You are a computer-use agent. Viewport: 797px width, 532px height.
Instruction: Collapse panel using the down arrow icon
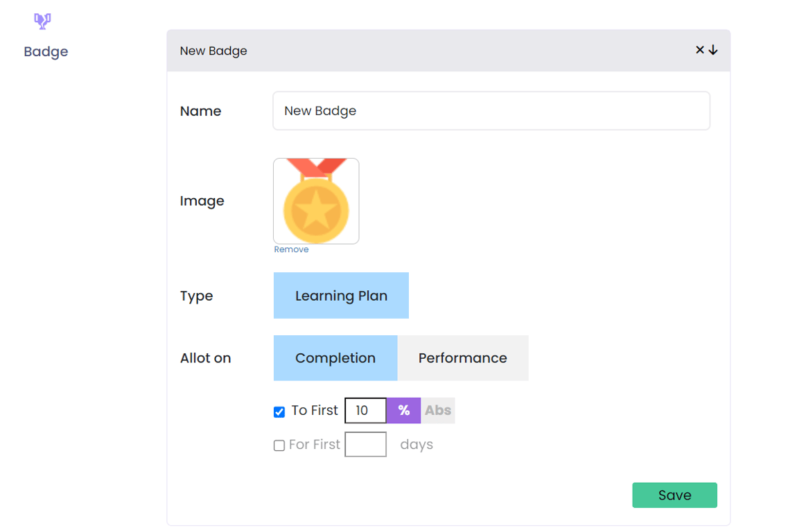(x=713, y=50)
